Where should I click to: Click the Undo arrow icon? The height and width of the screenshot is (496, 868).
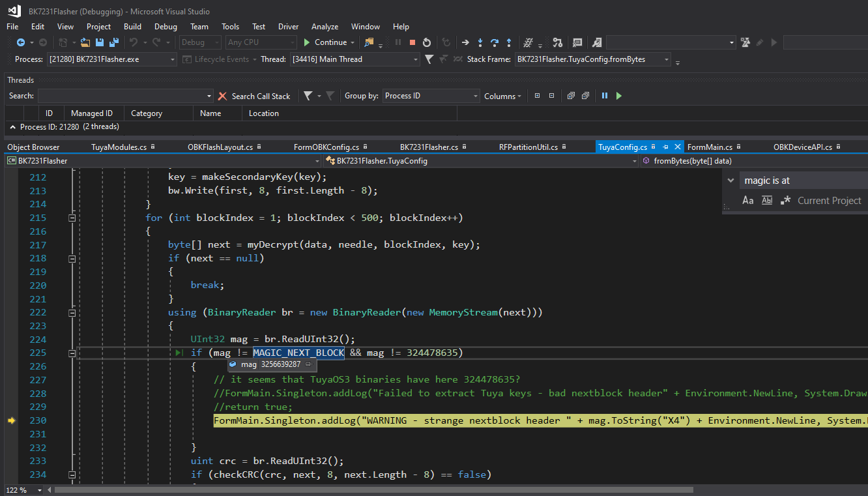pos(133,42)
